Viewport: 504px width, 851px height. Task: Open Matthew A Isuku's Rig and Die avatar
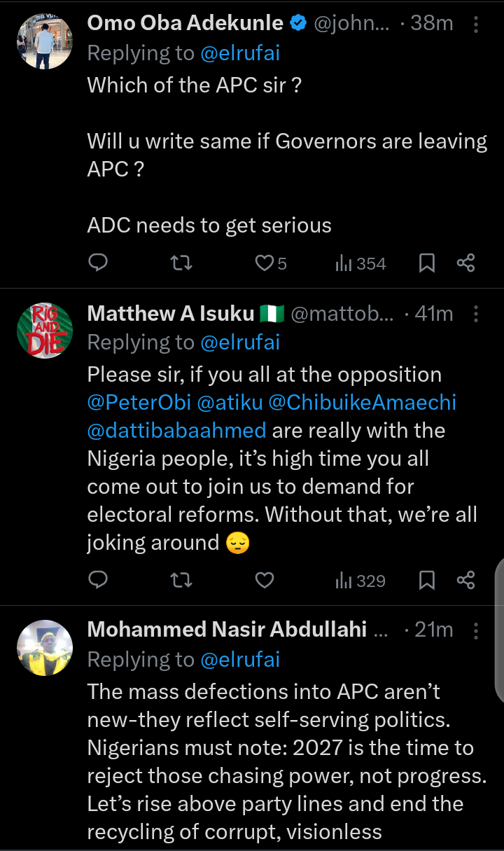(x=44, y=331)
